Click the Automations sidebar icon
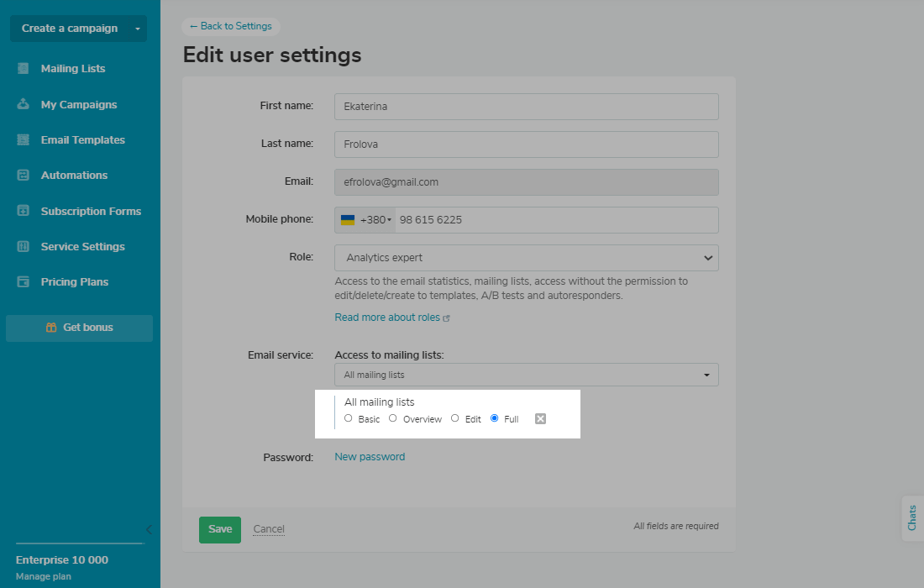Image resolution: width=924 pixels, height=588 pixels. click(23, 175)
